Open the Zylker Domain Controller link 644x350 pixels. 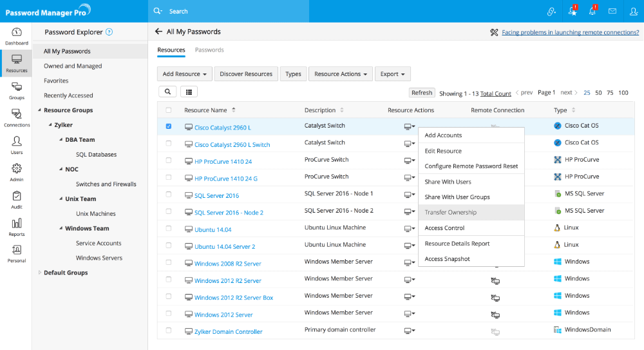(x=228, y=332)
